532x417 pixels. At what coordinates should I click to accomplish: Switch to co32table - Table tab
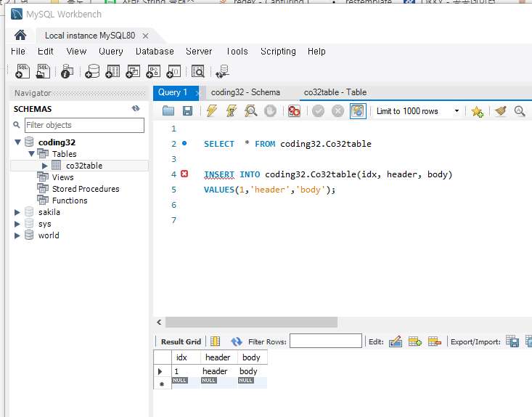click(335, 92)
